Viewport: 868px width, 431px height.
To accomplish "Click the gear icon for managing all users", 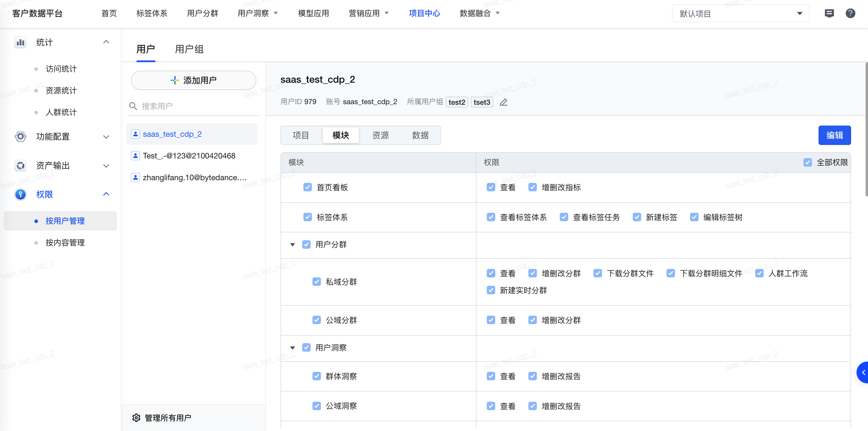I will click(136, 417).
